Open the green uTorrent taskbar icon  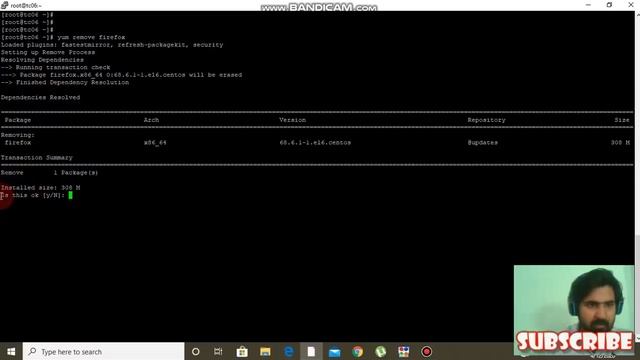381,351
